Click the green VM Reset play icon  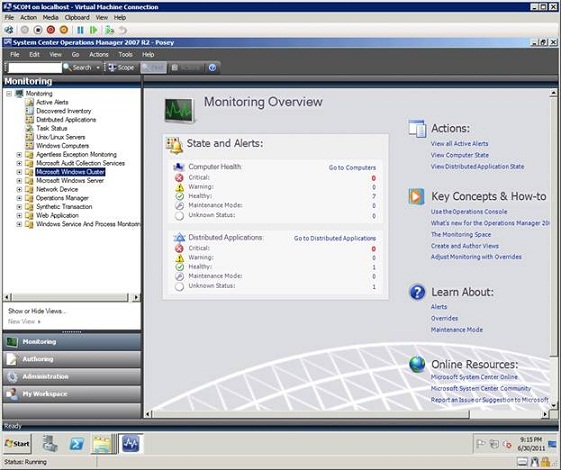pyautogui.click(x=94, y=30)
